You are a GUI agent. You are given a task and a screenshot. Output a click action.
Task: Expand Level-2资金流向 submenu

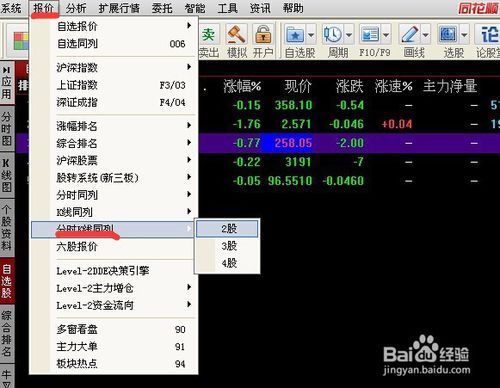pos(113,305)
